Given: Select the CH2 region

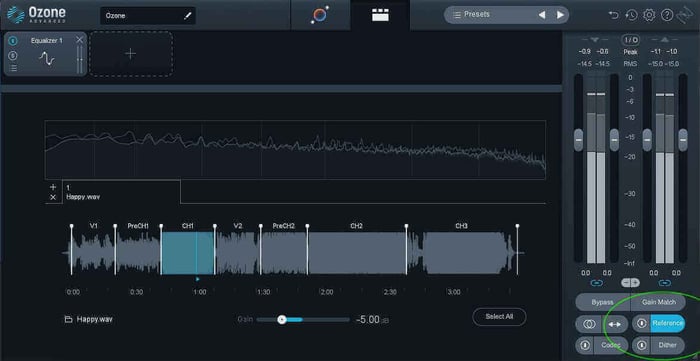Looking at the screenshot, I should click(356, 252).
